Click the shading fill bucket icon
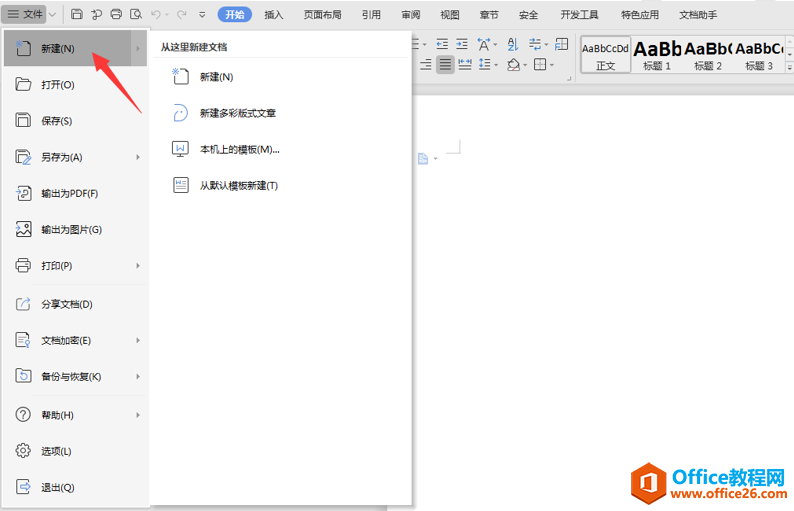This screenshot has width=794, height=511. coord(513,64)
